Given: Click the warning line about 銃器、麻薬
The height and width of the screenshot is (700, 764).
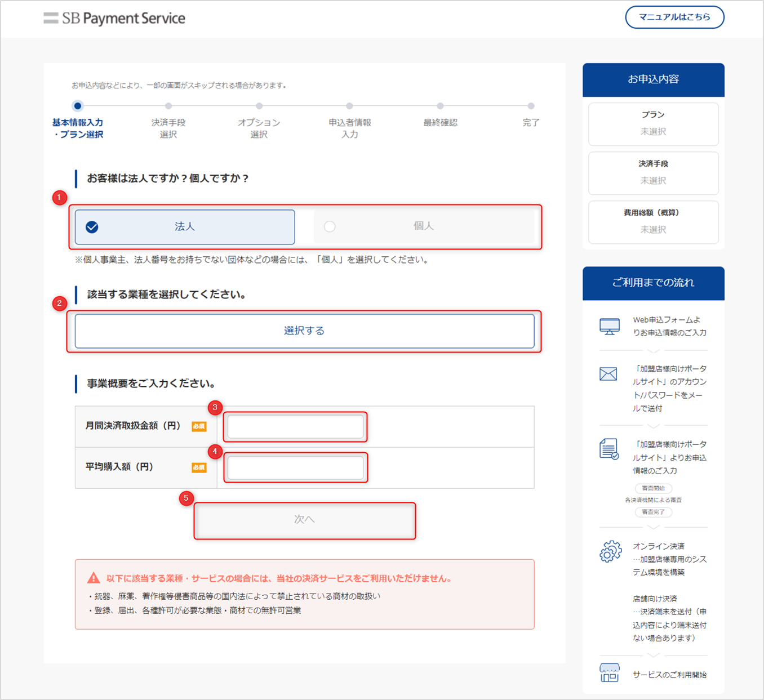Looking at the screenshot, I should coord(234,596).
